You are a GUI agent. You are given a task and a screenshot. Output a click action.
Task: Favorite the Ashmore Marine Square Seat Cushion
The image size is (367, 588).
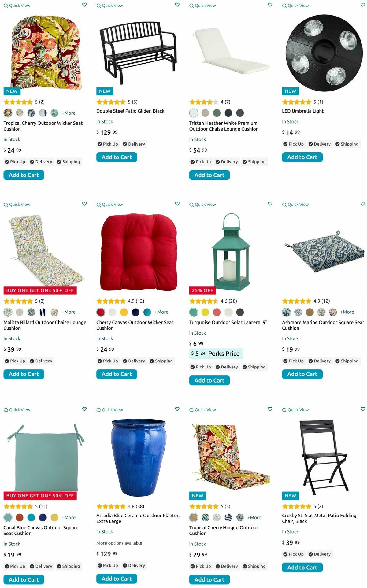(x=363, y=204)
